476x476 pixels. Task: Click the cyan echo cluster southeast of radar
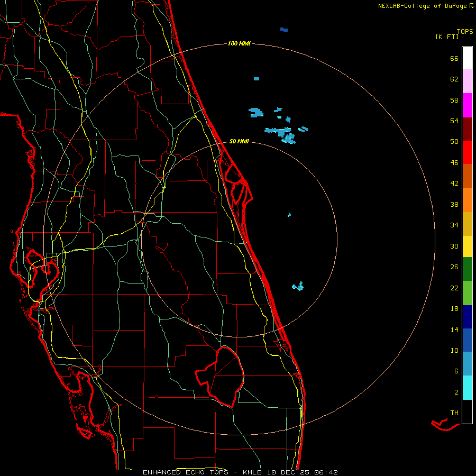[x=298, y=286]
